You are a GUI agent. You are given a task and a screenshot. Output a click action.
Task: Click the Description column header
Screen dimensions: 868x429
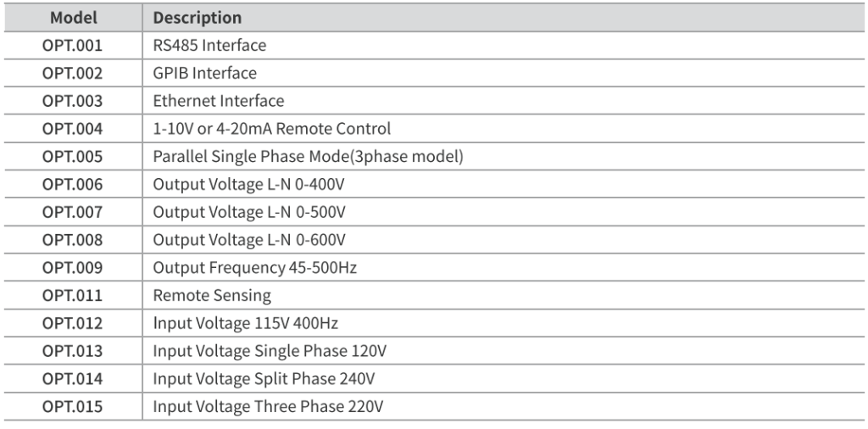(x=197, y=17)
